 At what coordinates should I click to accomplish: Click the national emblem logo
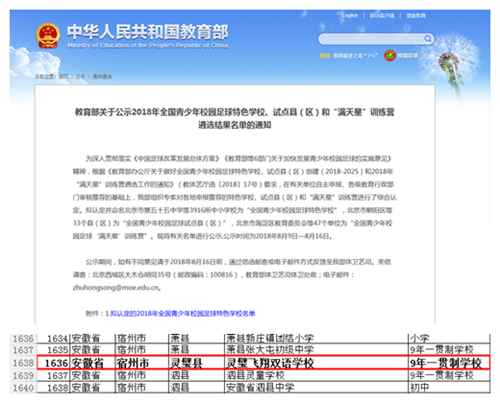pos(48,35)
